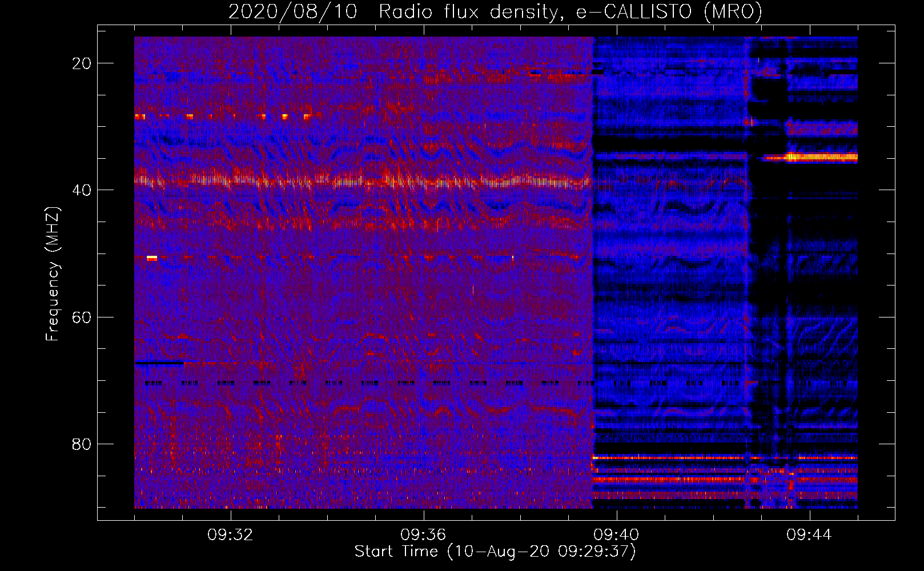
Task: Click the small yellow-white spot near 51 MHz
Action: click(x=152, y=258)
